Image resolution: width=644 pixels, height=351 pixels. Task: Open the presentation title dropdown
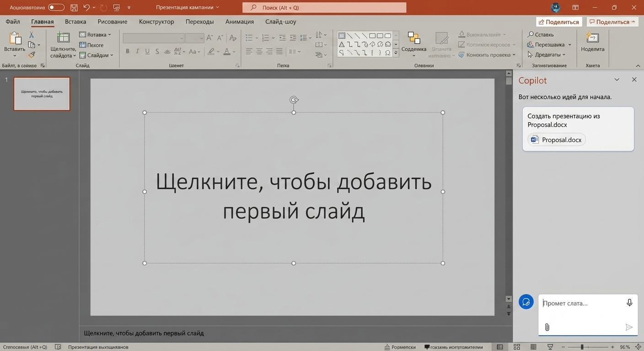(188, 7)
